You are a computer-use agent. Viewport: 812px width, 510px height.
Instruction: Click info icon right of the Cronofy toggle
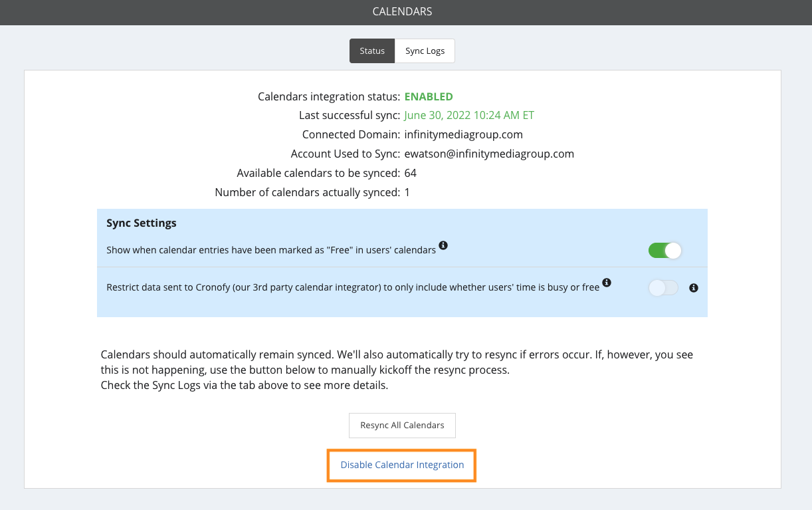pos(694,288)
